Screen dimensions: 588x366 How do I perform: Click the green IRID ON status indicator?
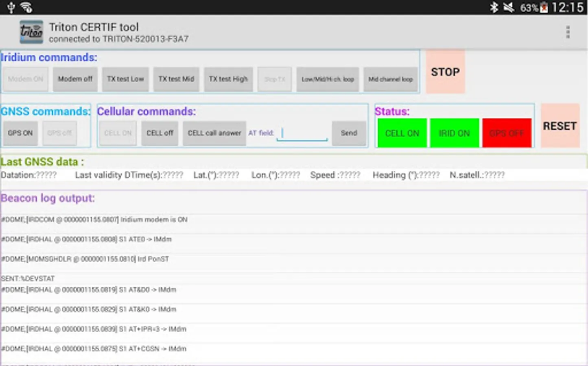tap(454, 133)
